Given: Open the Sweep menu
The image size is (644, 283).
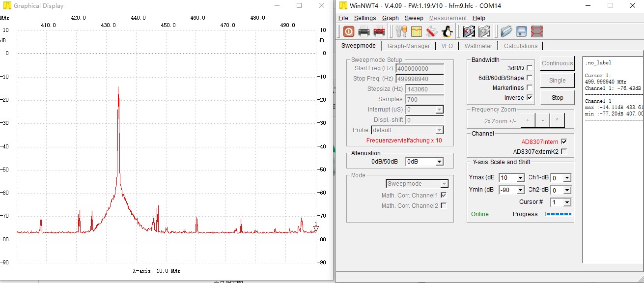Looking at the screenshot, I should click(x=414, y=18).
